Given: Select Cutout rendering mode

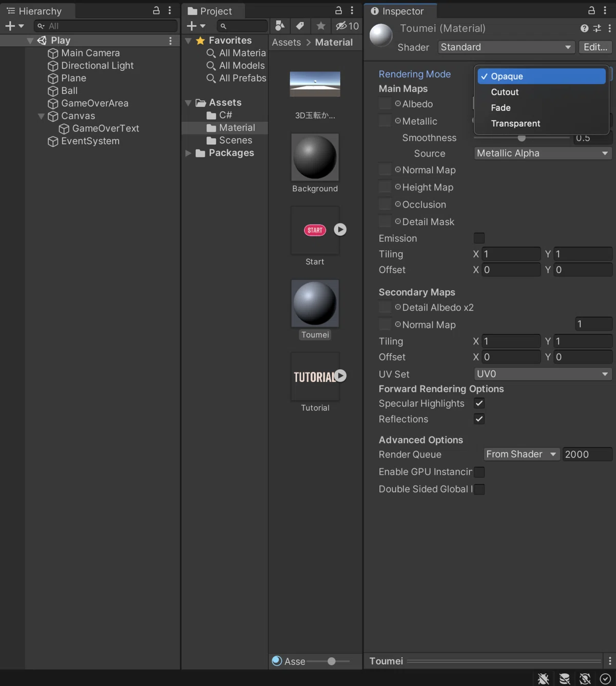Looking at the screenshot, I should (x=542, y=92).
